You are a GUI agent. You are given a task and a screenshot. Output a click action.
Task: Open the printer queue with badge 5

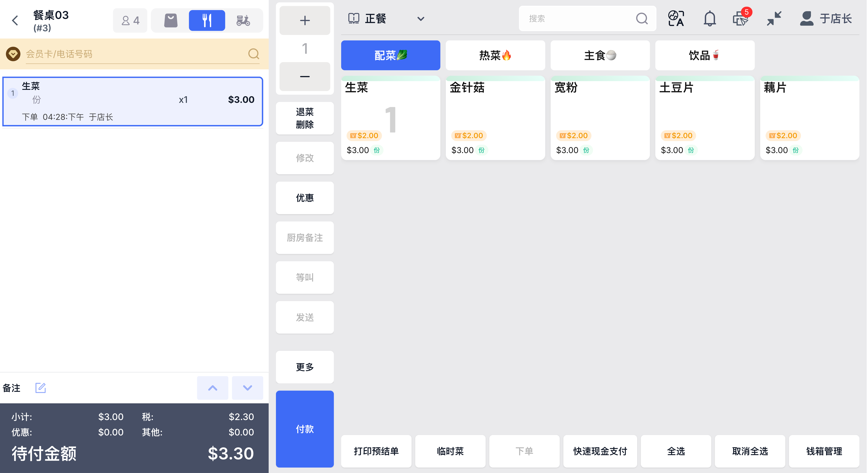pyautogui.click(x=741, y=18)
